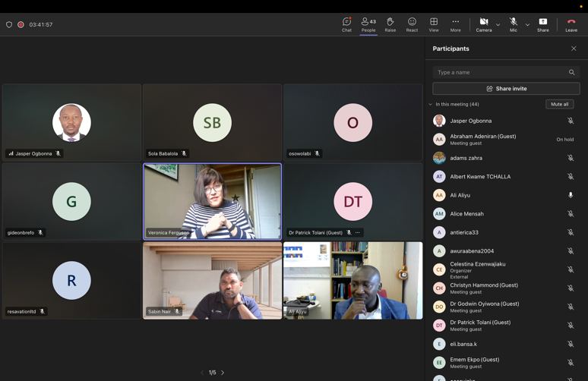The height and width of the screenshot is (381, 588).
Task: Expand the mic options arrow
Action: point(527,25)
